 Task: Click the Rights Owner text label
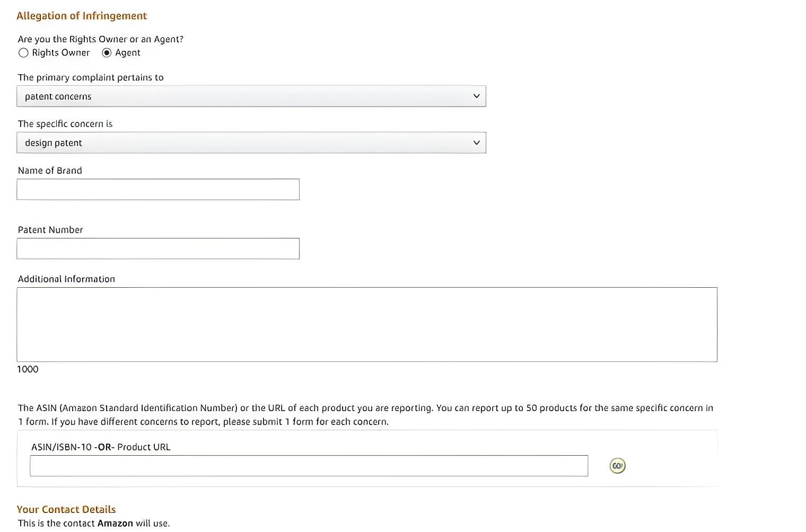click(x=61, y=53)
